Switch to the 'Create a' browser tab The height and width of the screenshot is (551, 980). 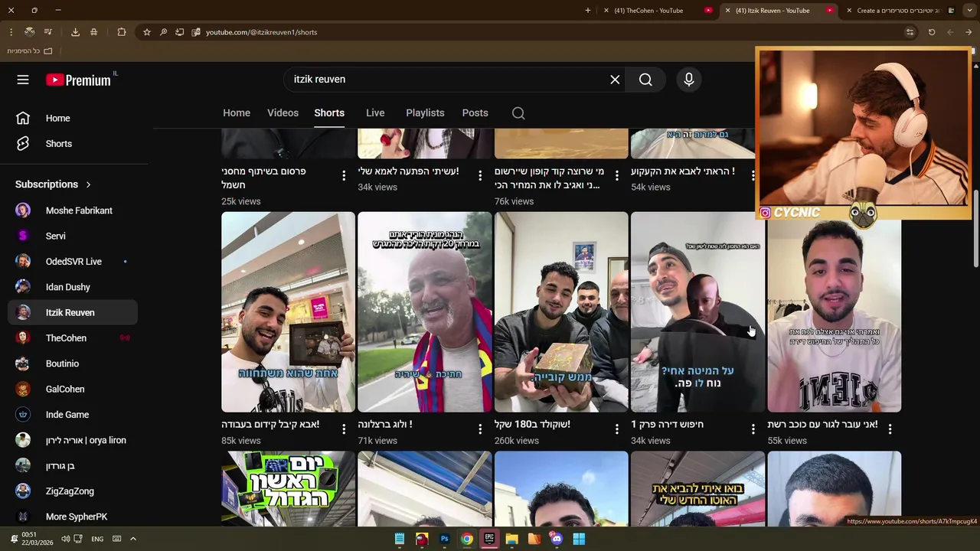pyautogui.click(x=900, y=11)
